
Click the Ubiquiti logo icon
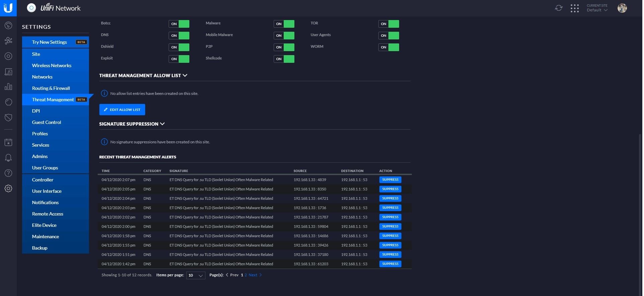pyautogui.click(x=8, y=8)
